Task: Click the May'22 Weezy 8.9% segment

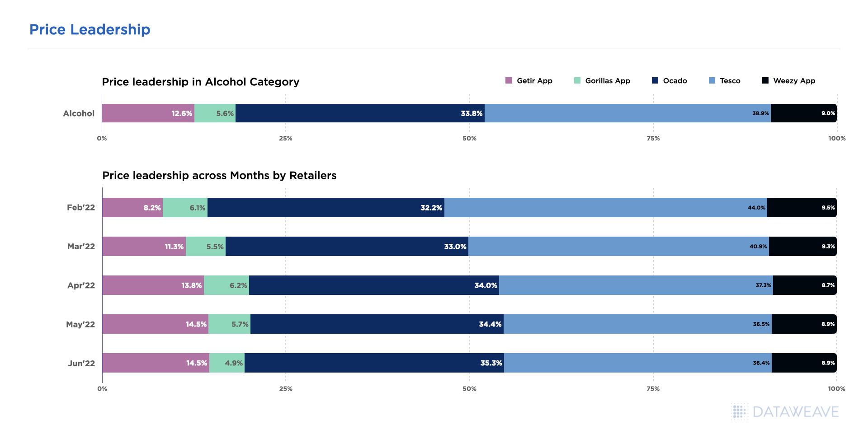Action: point(804,324)
